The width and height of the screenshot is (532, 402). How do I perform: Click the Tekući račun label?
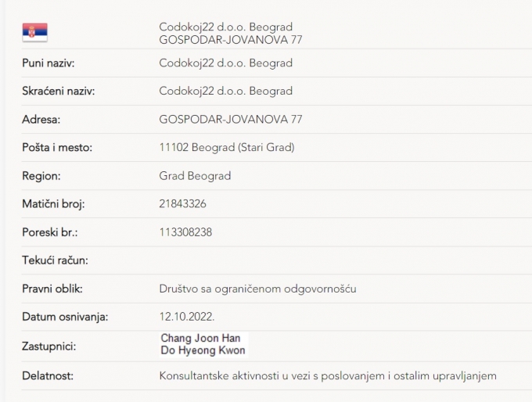click(55, 260)
